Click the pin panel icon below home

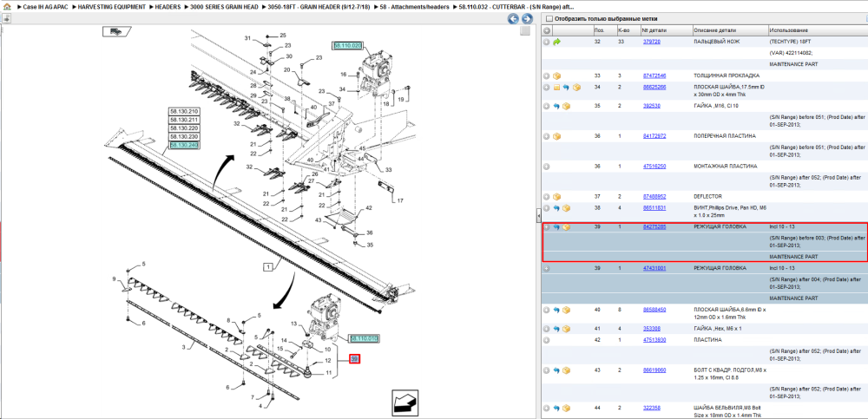click(6, 19)
